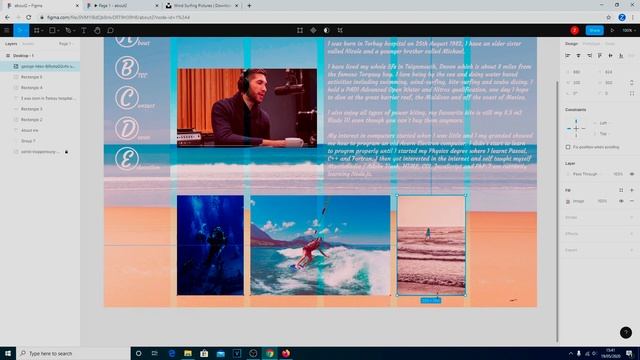Click the red user avatar
640x360 pixels.
click(x=575, y=30)
